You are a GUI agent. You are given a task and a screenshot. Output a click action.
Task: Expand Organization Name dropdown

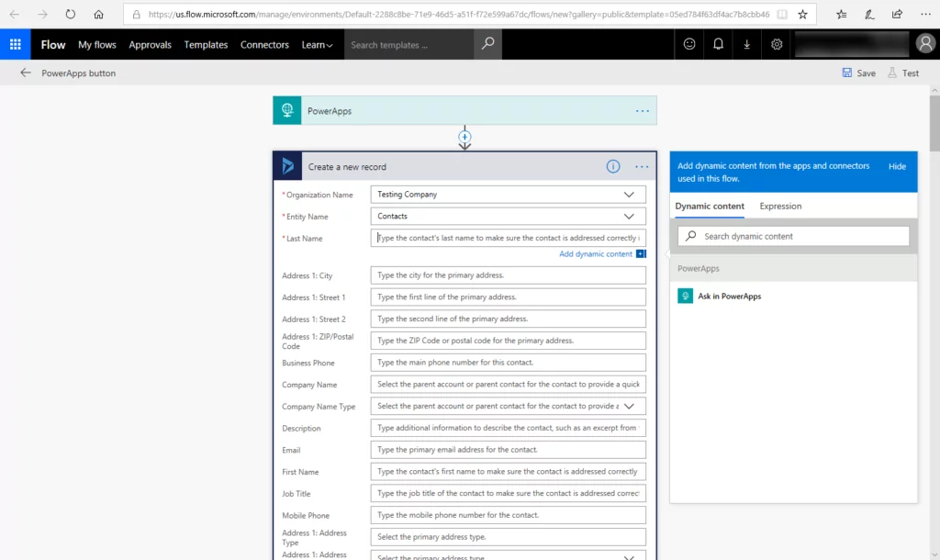pos(628,195)
